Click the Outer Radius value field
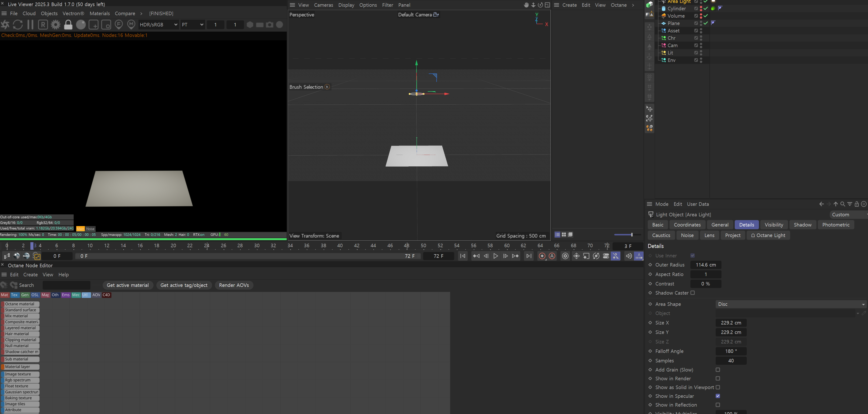The width and height of the screenshot is (868, 414). point(705,265)
